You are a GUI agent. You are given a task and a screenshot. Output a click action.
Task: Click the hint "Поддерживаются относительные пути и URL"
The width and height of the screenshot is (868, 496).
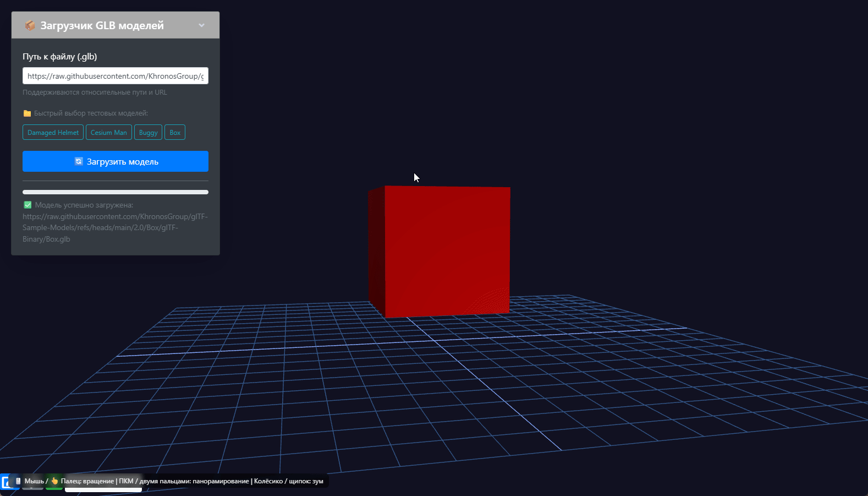coord(95,92)
